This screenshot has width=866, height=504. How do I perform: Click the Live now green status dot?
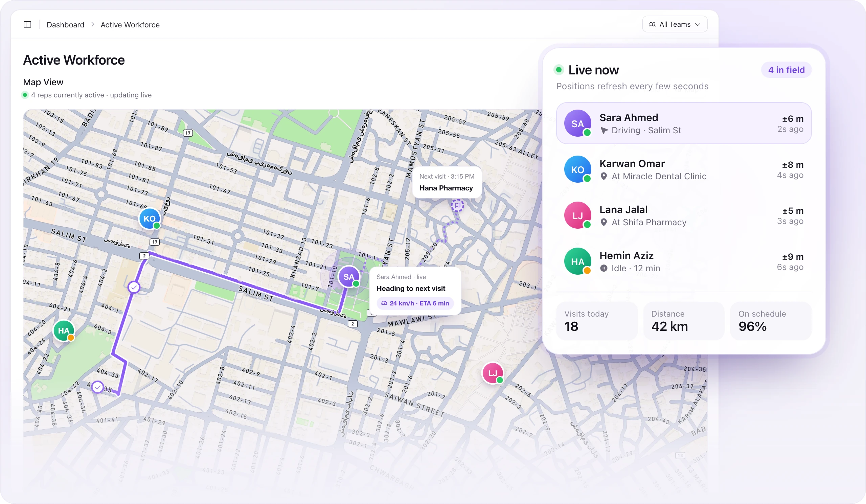(x=559, y=70)
